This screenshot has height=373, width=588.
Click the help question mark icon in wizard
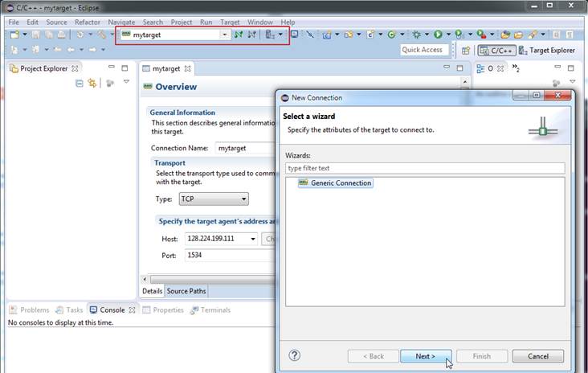pyautogui.click(x=294, y=355)
